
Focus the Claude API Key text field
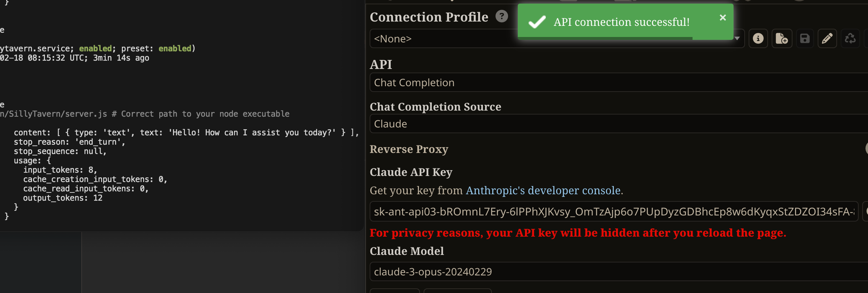(614, 211)
